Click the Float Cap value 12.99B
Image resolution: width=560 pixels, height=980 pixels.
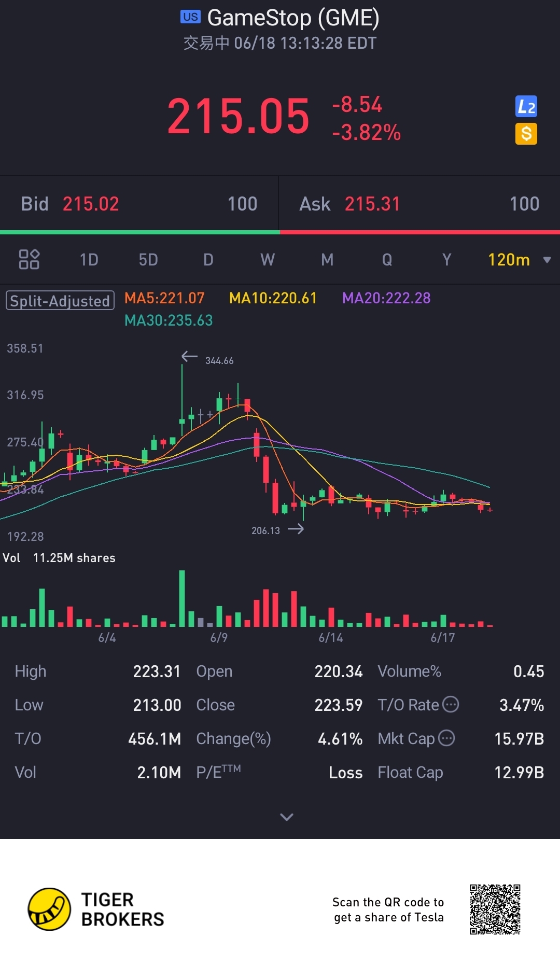click(x=519, y=773)
